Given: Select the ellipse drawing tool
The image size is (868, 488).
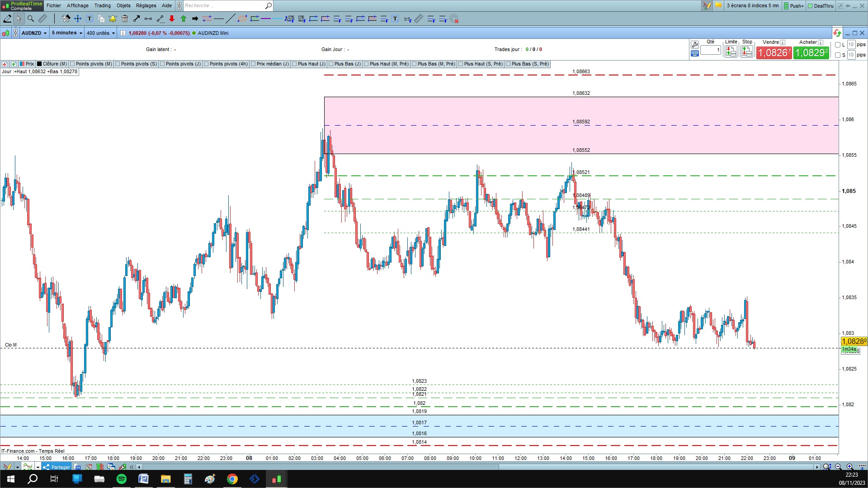Looking at the screenshot, I should click(x=242, y=19).
